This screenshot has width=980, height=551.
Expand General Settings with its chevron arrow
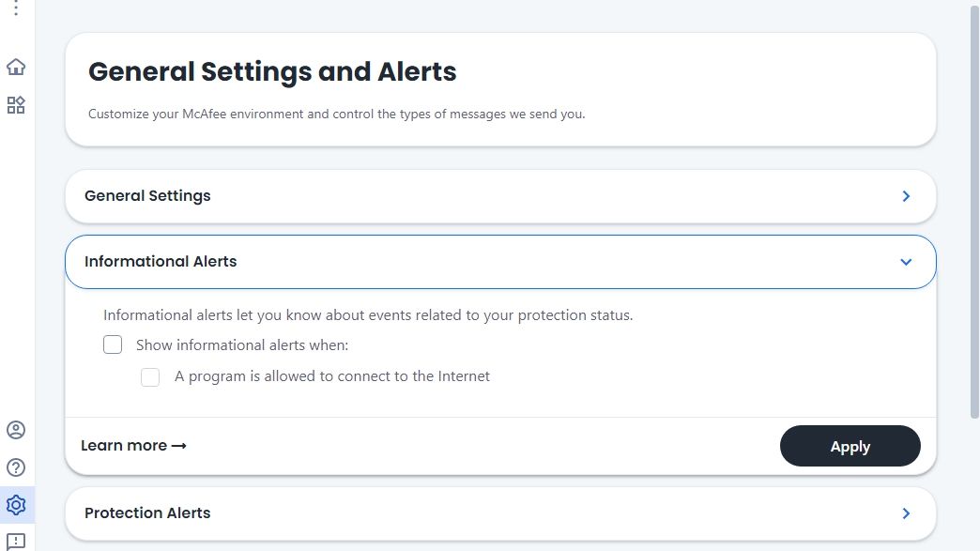(906, 196)
